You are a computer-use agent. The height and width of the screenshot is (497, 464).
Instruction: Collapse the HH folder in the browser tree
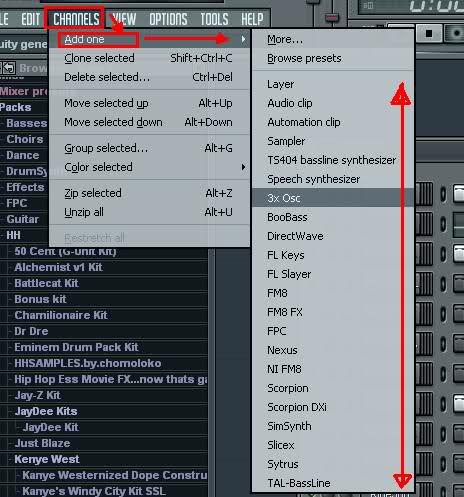click(x=13, y=235)
